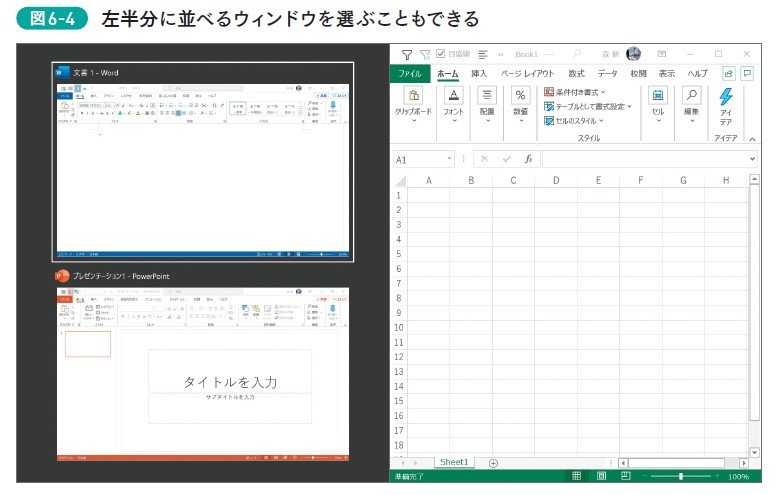Switch to the 挿入 ribbon tab
The height and width of the screenshot is (495, 778).
pos(479,74)
